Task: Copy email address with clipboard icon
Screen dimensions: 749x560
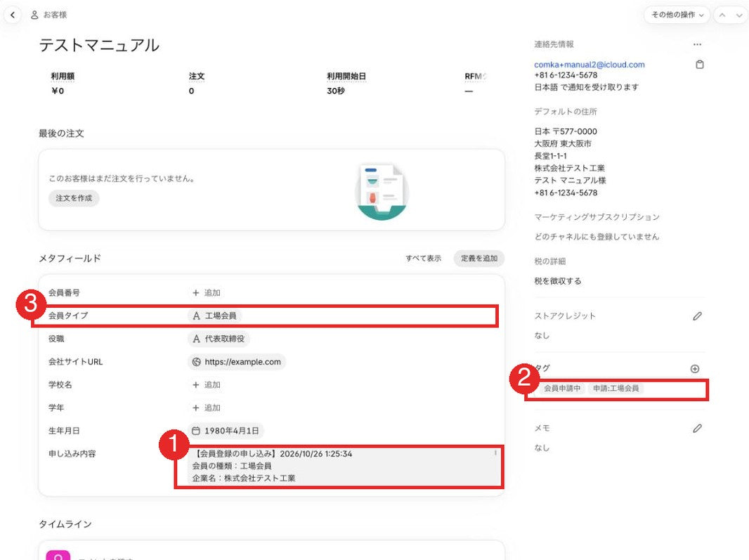Action: [699, 65]
